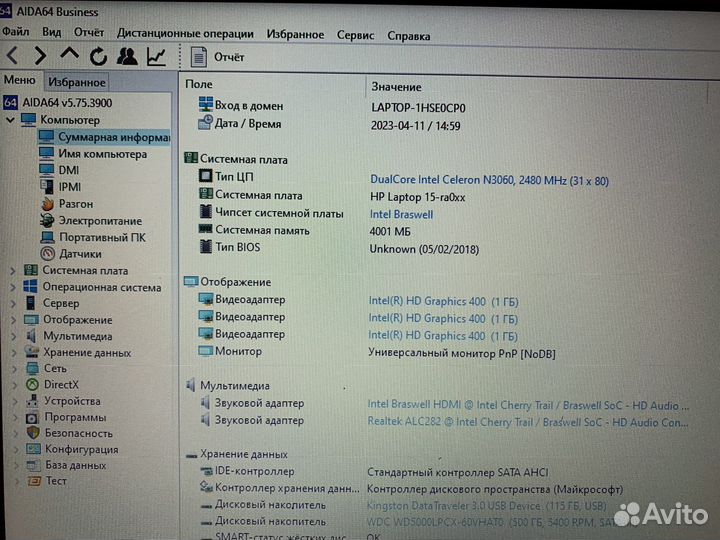Click Сервер icon in tree

pos(31,303)
